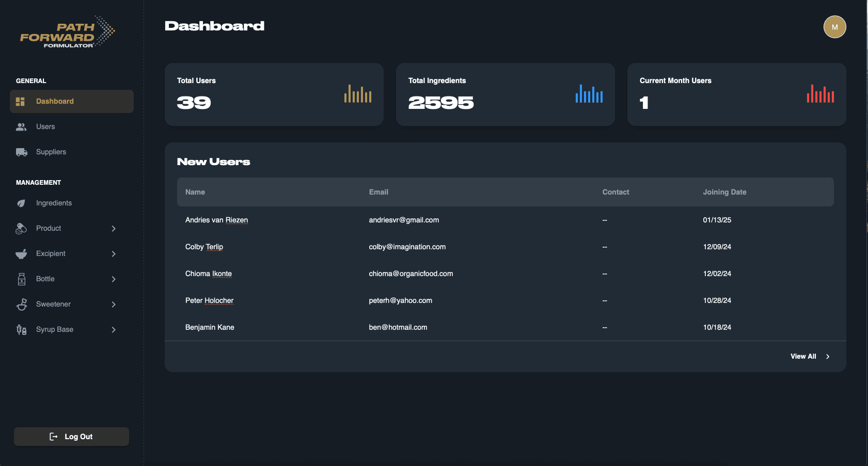Click the Excipient mortar icon
Image resolution: width=868 pixels, height=466 pixels.
pos(21,254)
